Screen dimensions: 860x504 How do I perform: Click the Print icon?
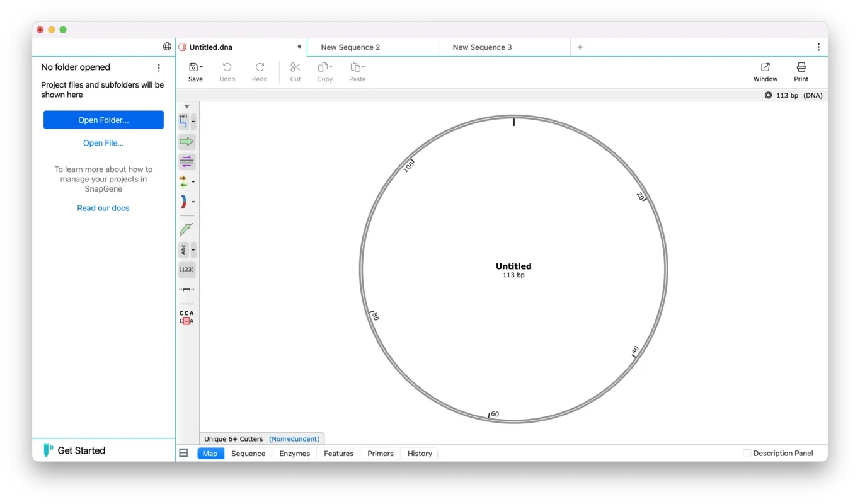point(801,67)
